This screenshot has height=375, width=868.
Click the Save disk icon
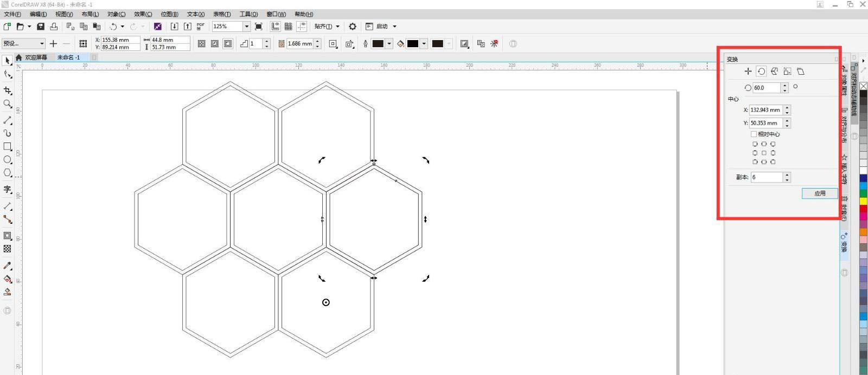(41, 27)
